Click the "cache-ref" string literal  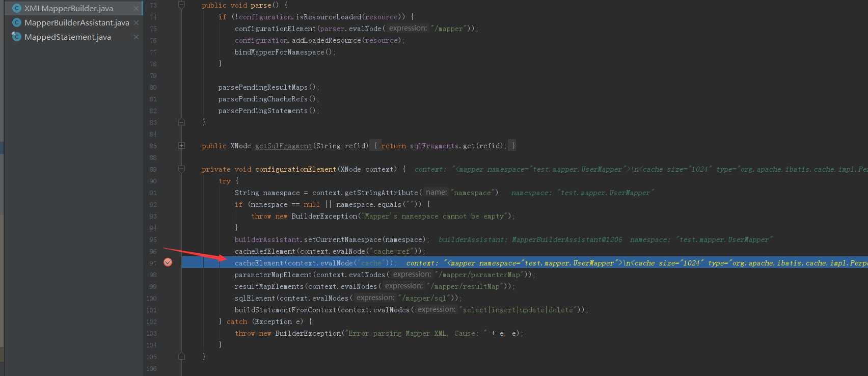click(x=391, y=251)
